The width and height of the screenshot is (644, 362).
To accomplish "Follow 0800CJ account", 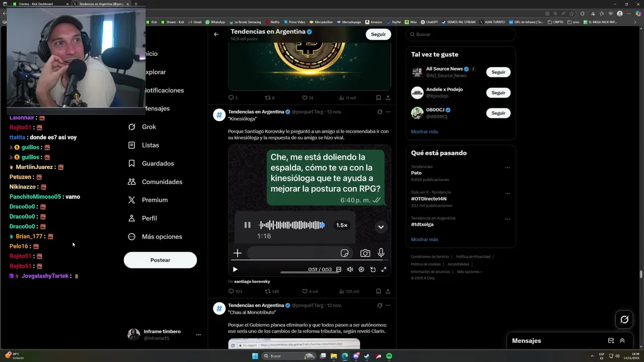I will click(x=499, y=113).
